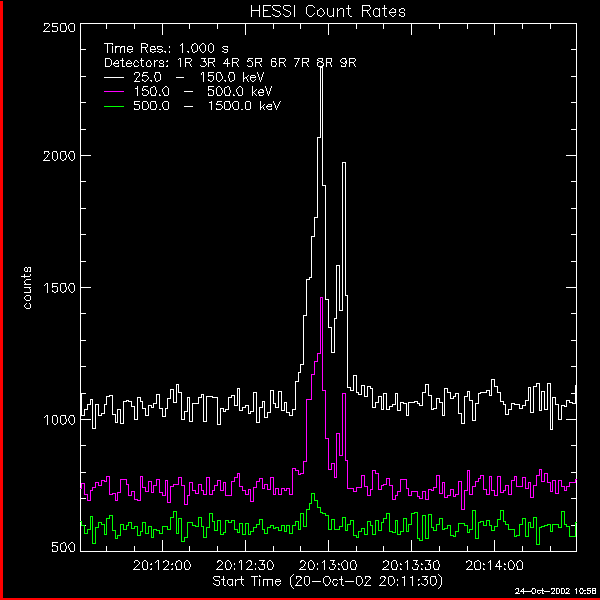Viewport: 600px width, 600px height.
Task: Click the '25.0 - 150.0 keV' legend text
Action: [199, 77]
